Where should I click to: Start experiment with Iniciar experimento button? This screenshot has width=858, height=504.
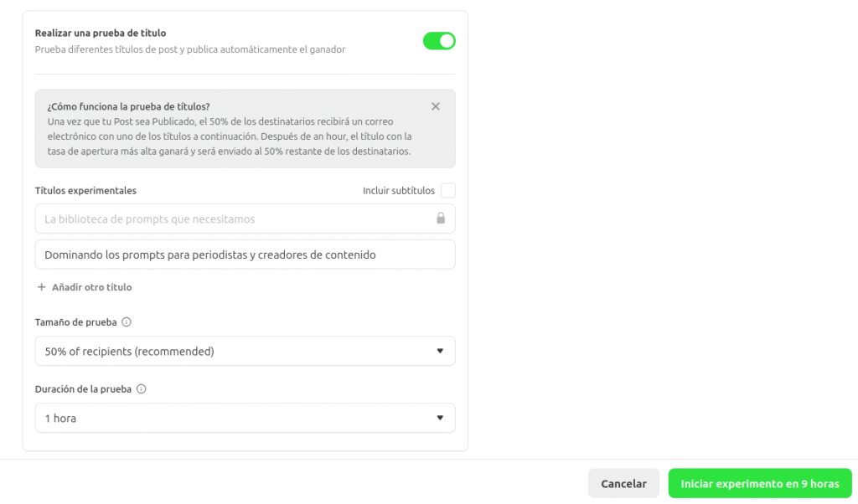pyautogui.click(x=759, y=484)
